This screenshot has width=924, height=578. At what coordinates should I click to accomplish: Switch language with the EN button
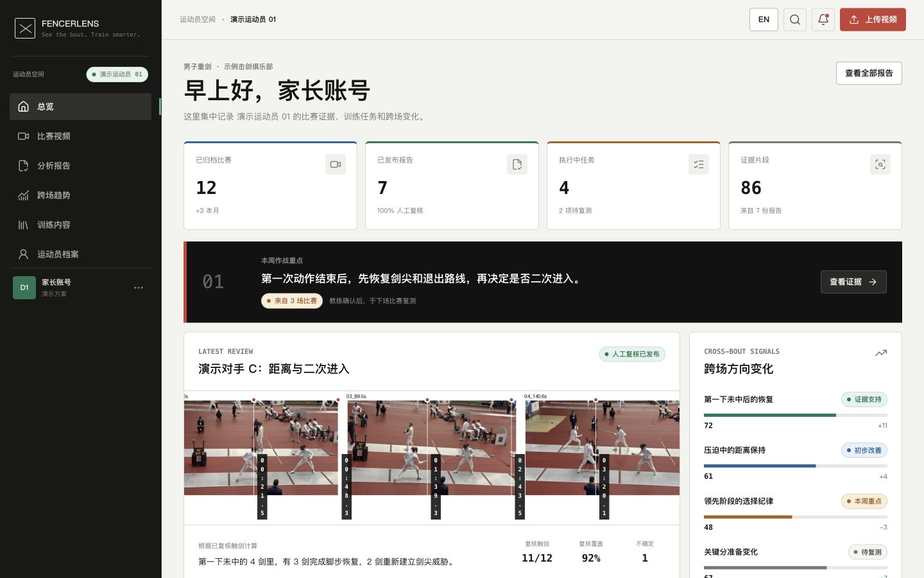click(764, 19)
